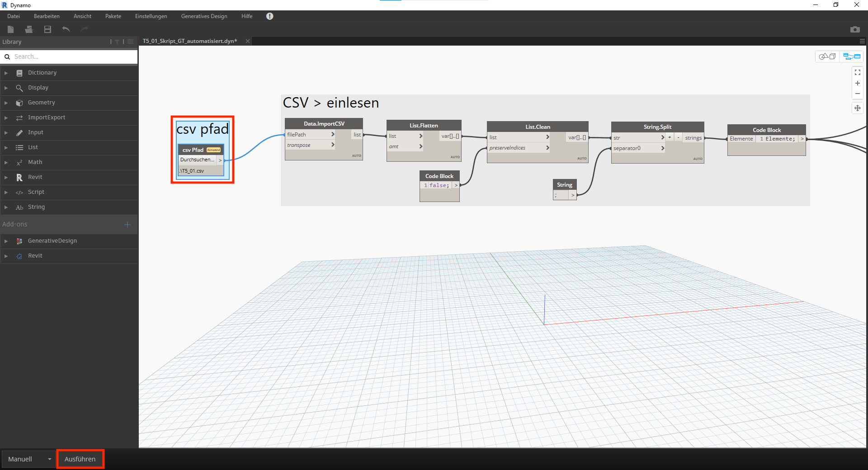The height and width of the screenshot is (470, 868).
Task: Click the open file folder icon
Action: pyautogui.click(x=29, y=29)
